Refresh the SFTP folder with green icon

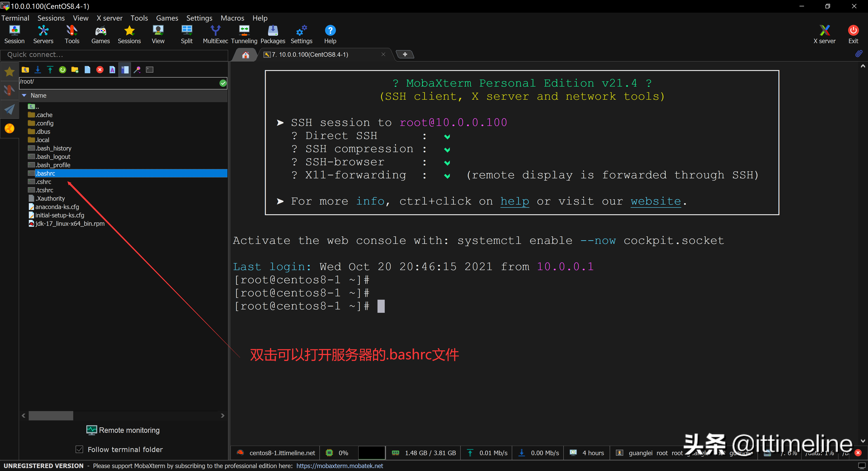63,70
